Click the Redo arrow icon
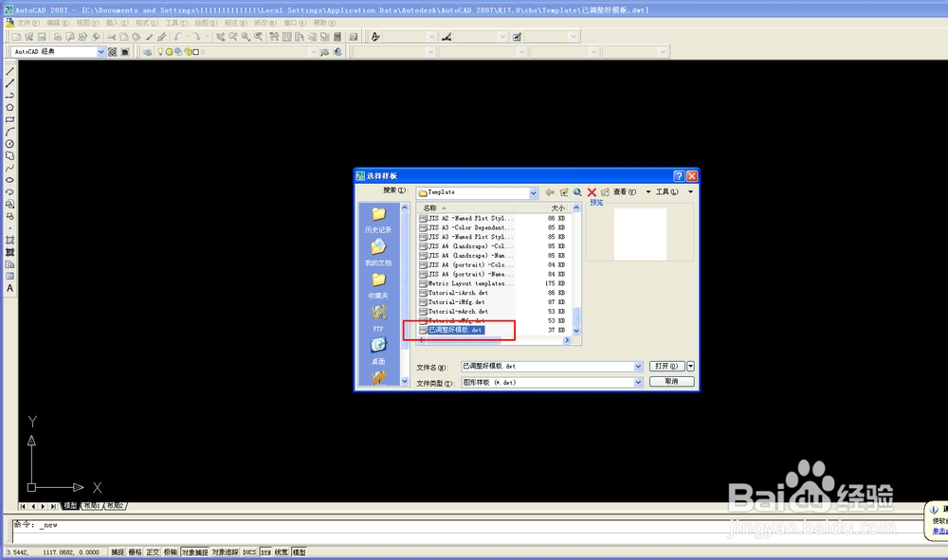This screenshot has height=560, width=948. pyautogui.click(x=196, y=37)
